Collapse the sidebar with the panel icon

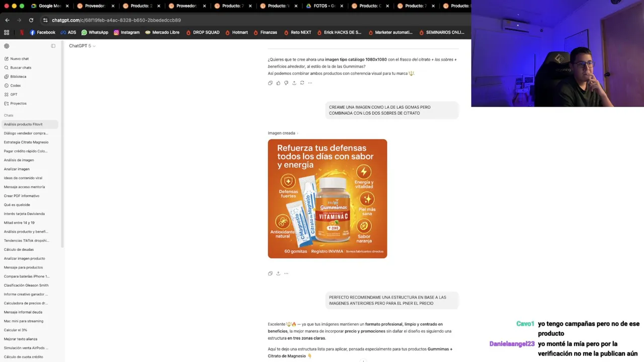tap(53, 46)
